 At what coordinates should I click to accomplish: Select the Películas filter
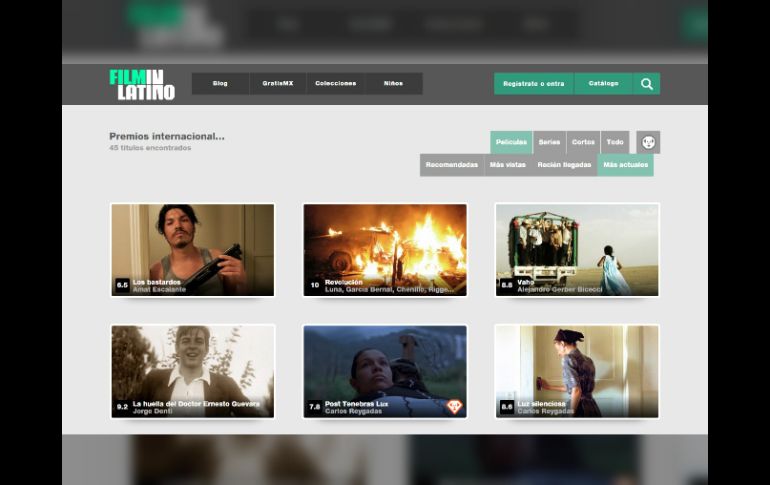coord(511,142)
